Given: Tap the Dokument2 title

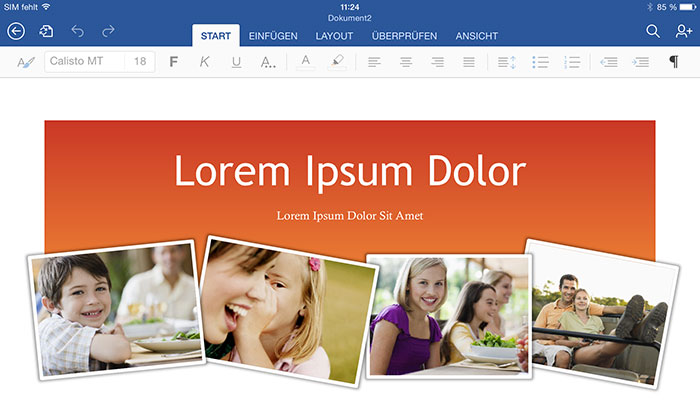Looking at the screenshot, I should point(350,18).
